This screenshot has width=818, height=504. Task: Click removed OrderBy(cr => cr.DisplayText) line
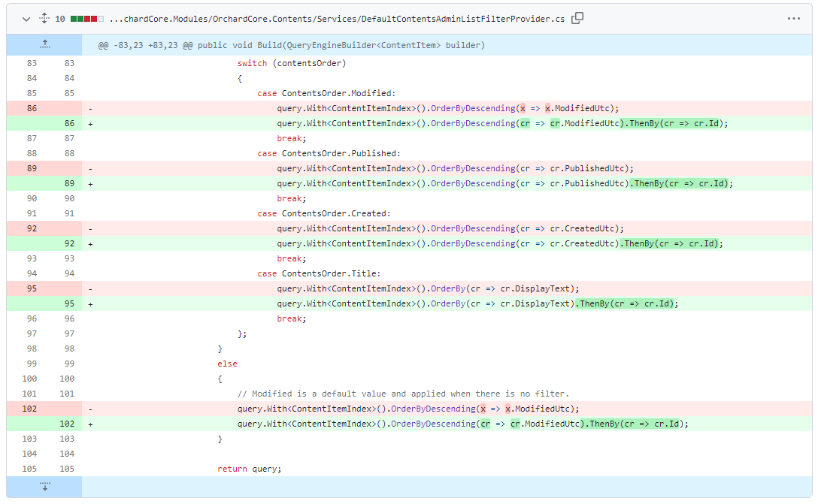point(428,288)
